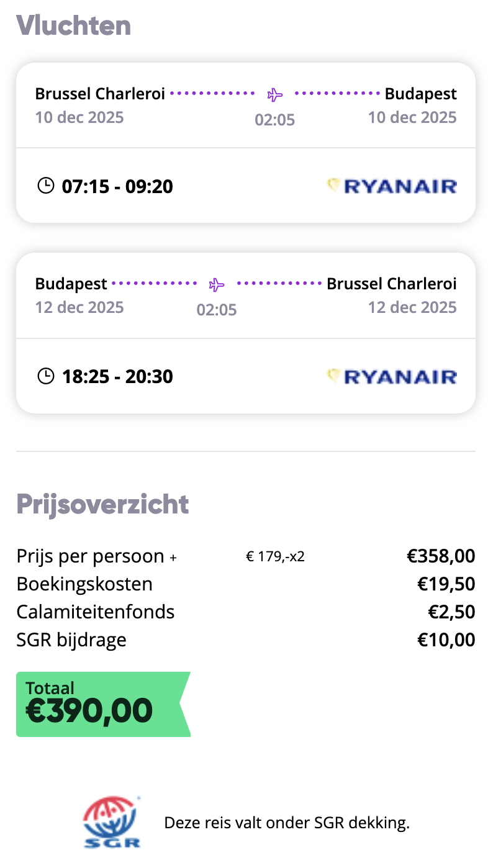
Task: Click the airplane icon on the return flight
Action: click(x=216, y=284)
